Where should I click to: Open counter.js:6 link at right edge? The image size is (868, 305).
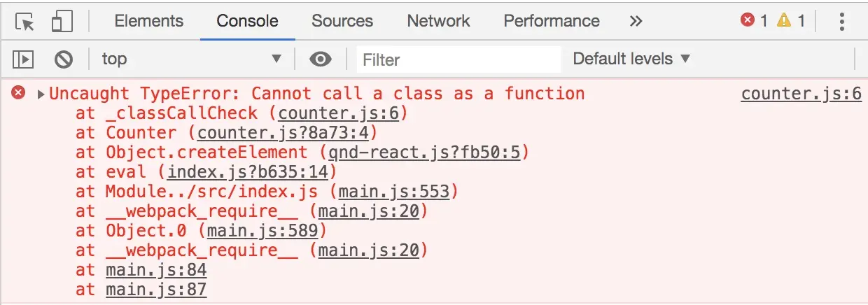(801, 94)
